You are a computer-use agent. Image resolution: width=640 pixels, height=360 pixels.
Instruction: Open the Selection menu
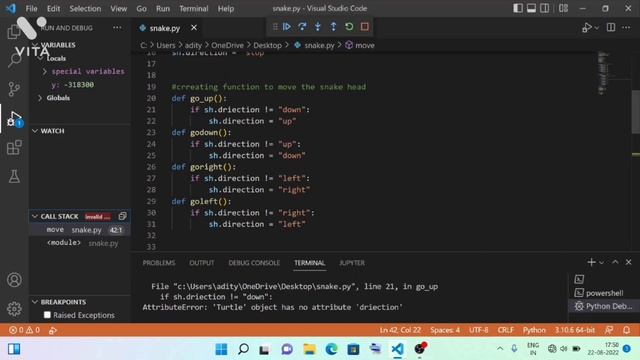(x=85, y=8)
